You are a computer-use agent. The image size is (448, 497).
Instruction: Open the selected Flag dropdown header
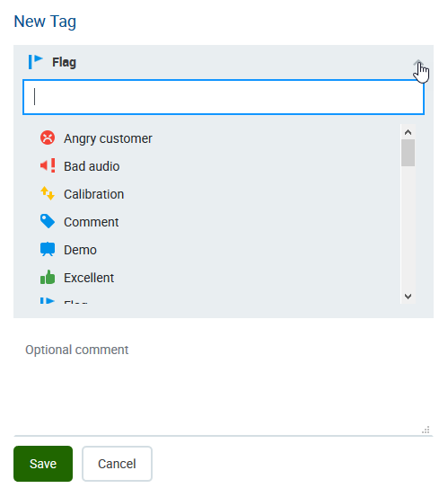[x=224, y=62]
